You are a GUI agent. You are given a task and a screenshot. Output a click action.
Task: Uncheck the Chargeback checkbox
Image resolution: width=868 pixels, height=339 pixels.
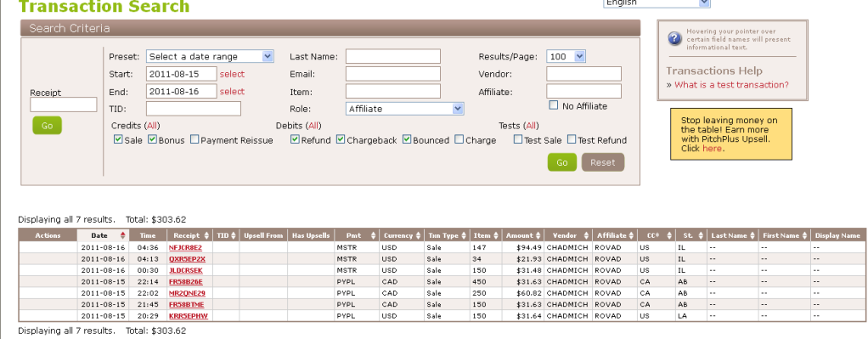click(341, 139)
